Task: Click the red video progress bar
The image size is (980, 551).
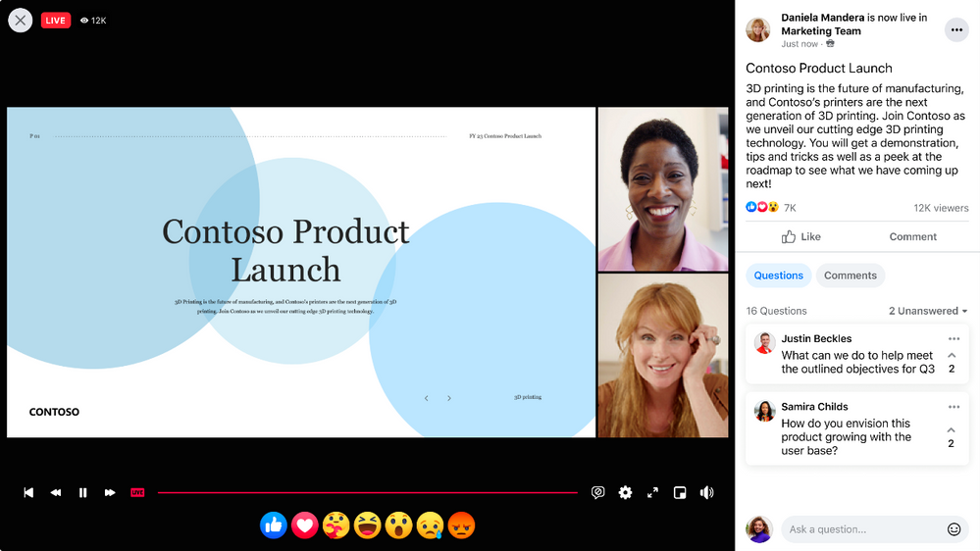Action: (x=368, y=493)
